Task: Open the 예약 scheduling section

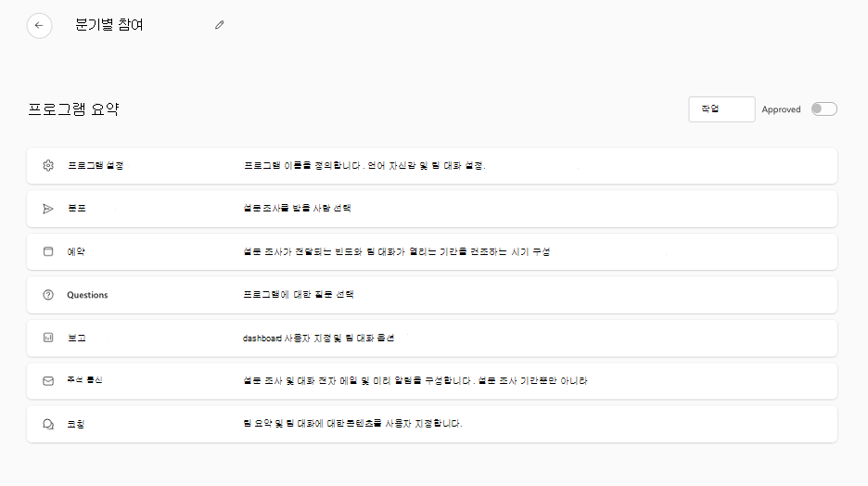Action: [432, 252]
